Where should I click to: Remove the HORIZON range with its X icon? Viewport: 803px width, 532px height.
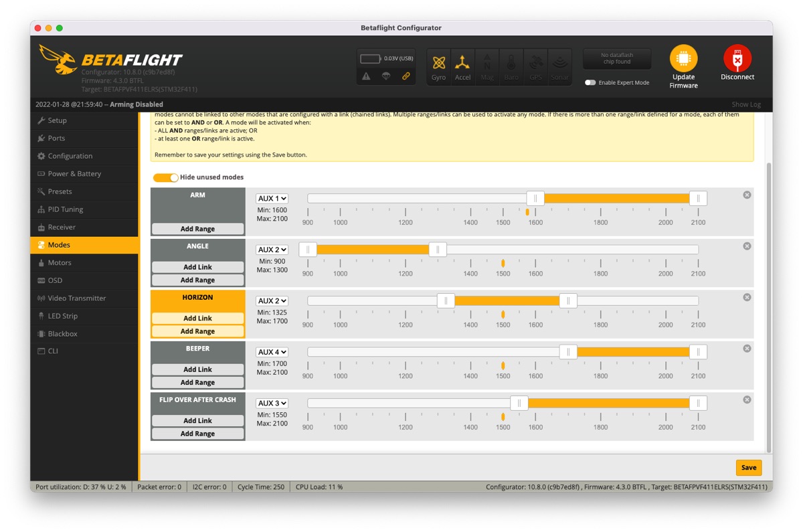747,297
